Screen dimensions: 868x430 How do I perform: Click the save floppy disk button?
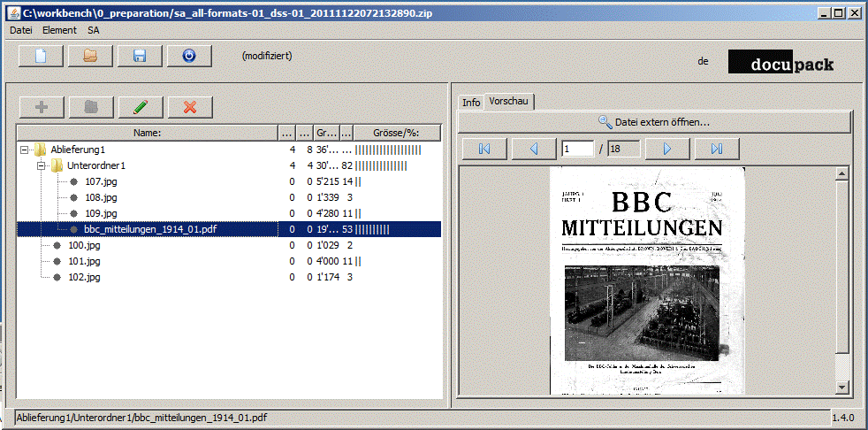coord(140,56)
